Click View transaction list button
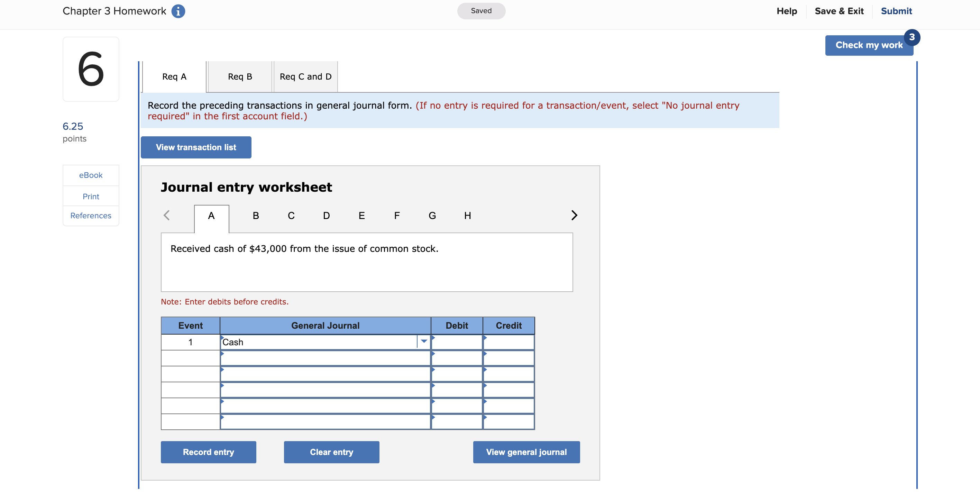 [196, 147]
